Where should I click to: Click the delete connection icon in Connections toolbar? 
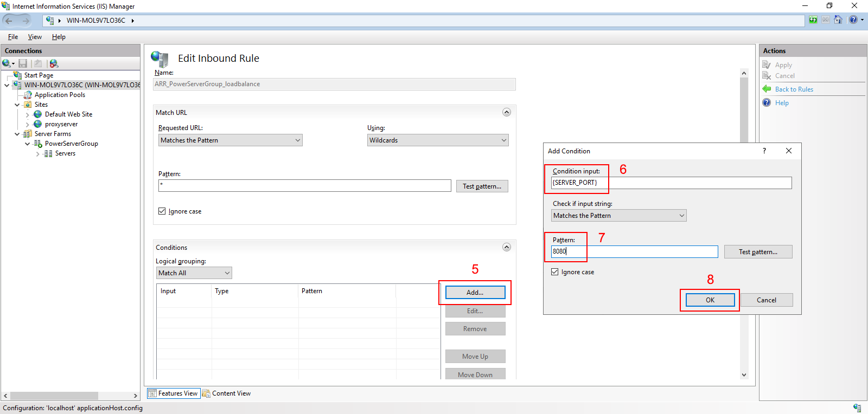point(54,63)
